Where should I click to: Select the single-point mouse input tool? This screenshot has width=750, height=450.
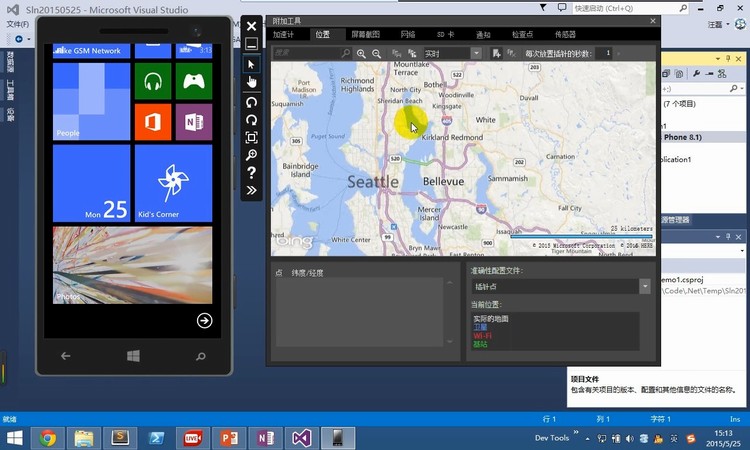(x=251, y=65)
